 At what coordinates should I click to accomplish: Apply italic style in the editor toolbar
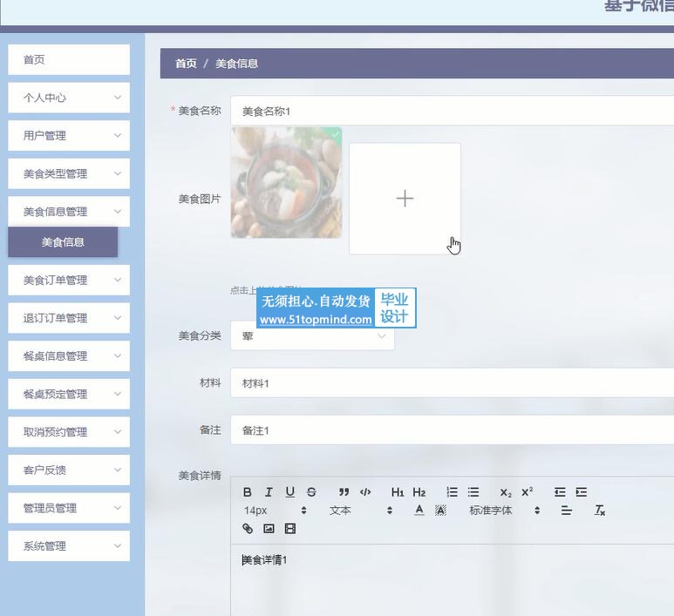(x=269, y=492)
